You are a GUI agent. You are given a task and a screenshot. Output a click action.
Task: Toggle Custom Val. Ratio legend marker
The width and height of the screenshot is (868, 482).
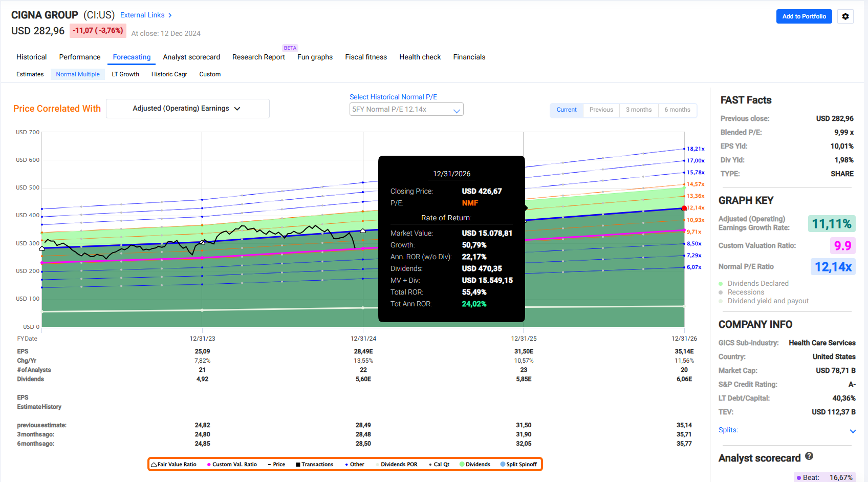coord(209,465)
